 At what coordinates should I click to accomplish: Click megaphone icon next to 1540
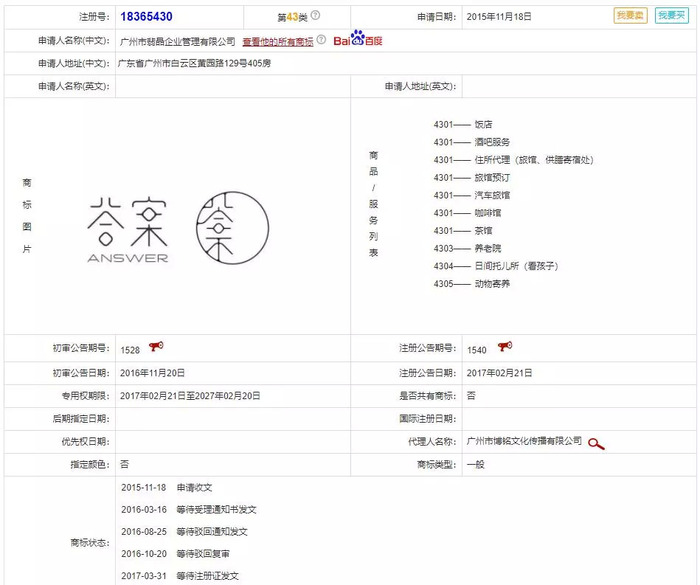coord(504,346)
